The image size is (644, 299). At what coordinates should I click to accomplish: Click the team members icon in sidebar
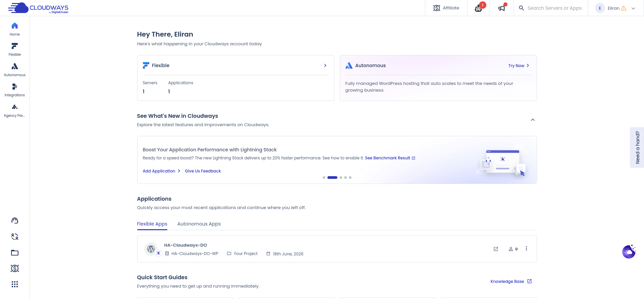pyautogui.click(x=15, y=237)
